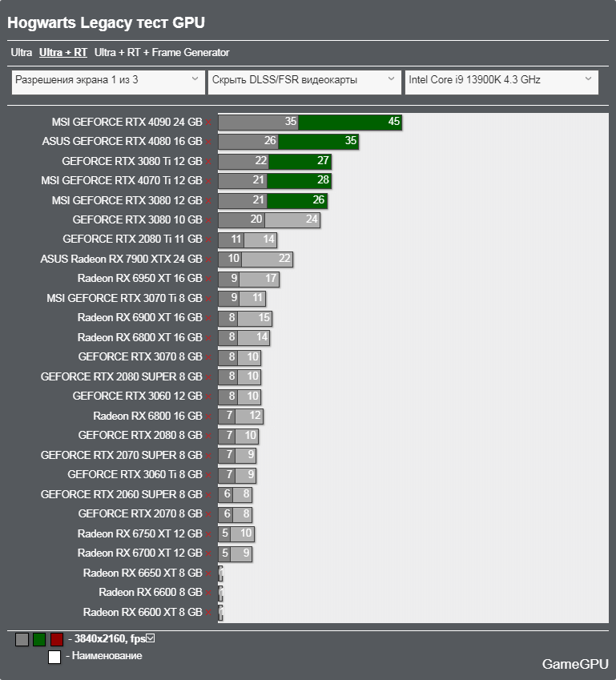The height and width of the screenshot is (680, 616).
Task: Click red X beside GEFORCE RTX 2070 SUPER
Action: (208, 457)
